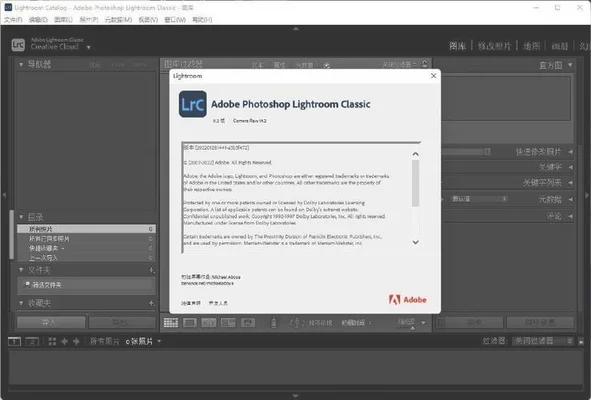Open the 照片(P) menu
The image size is (591, 400).
[x=89, y=20]
